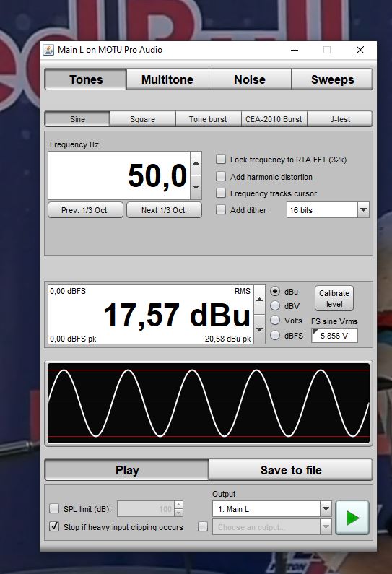Image resolution: width=392 pixels, height=574 pixels.
Task: Toggle Frequency tracks cursor checkbox
Action: coord(221,193)
